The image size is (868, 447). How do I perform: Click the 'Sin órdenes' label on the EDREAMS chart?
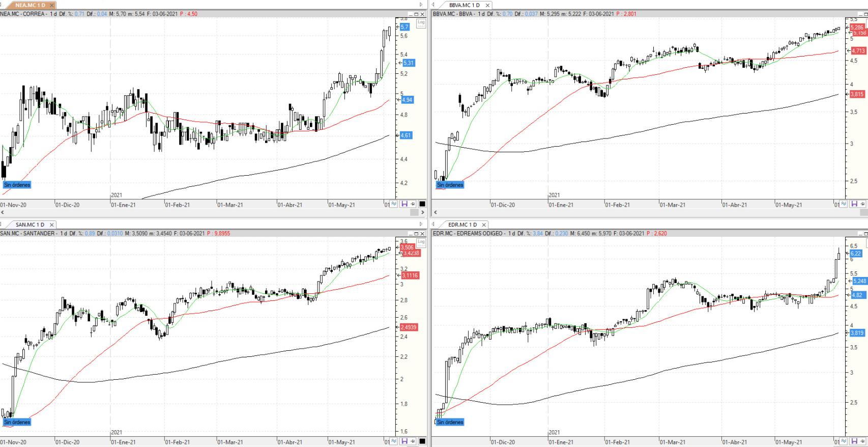click(x=450, y=422)
